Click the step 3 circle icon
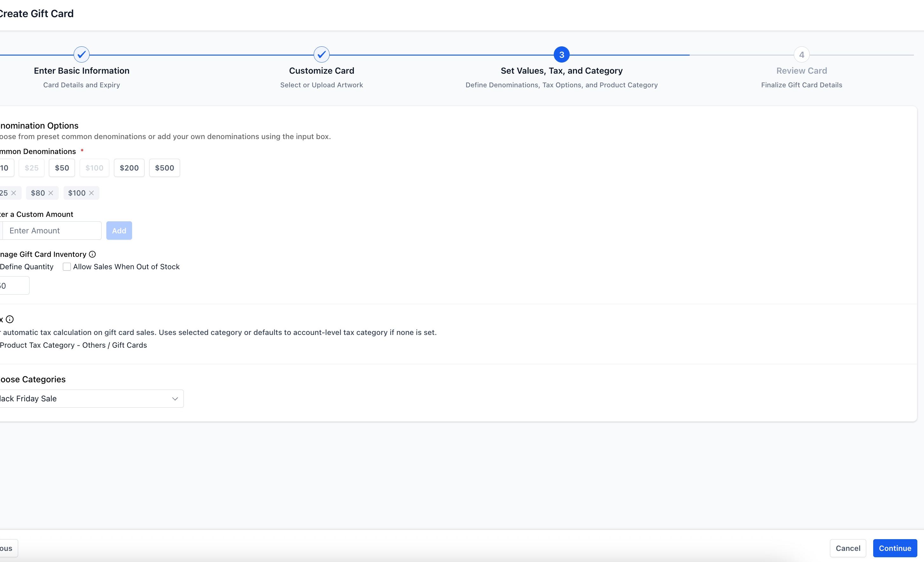 coord(561,55)
